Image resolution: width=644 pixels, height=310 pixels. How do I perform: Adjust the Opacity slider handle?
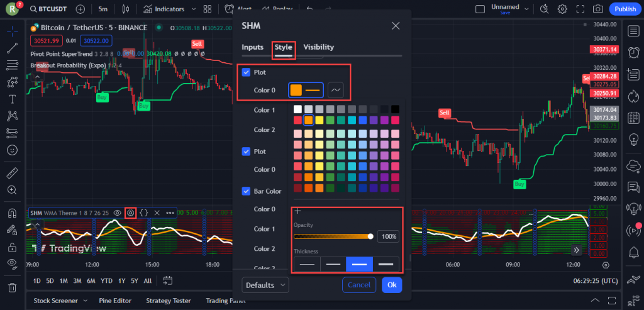pos(370,236)
